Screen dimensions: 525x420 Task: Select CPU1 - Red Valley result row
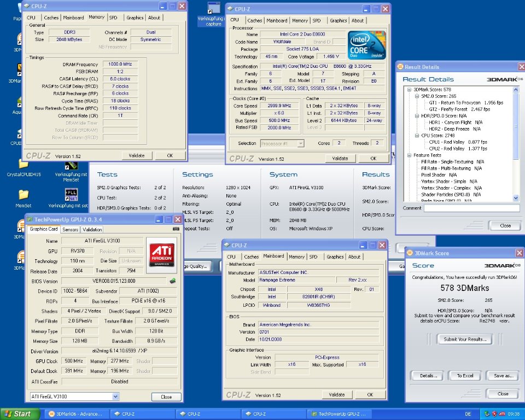(458, 142)
